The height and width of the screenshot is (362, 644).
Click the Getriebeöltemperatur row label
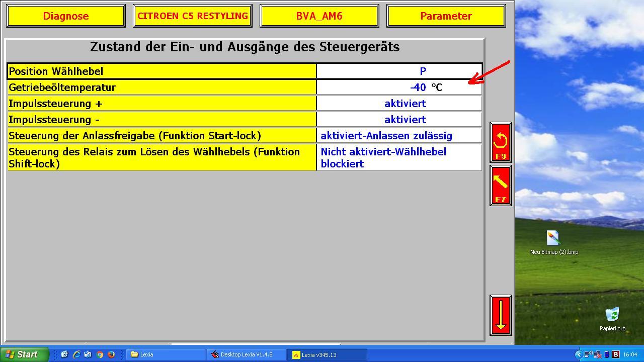pyautogui.click(x=162, y=87)
